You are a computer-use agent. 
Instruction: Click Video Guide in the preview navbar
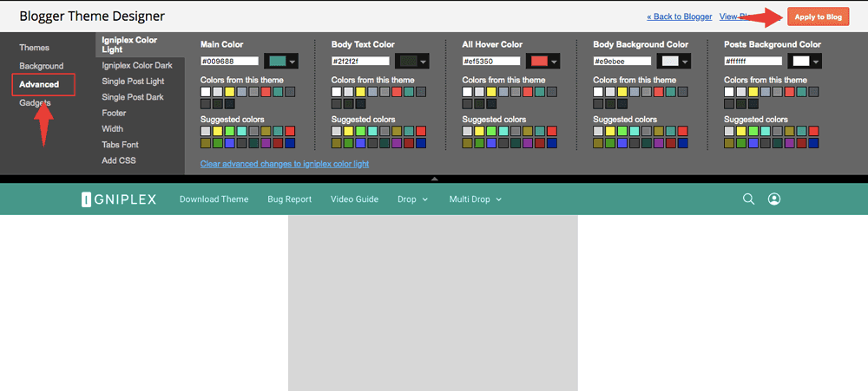(355, 199)
